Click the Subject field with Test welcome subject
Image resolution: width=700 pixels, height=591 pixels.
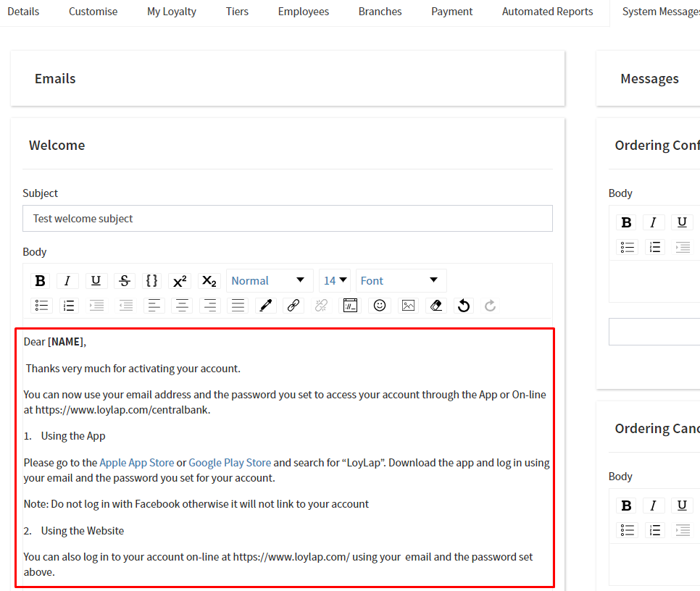click(288, 219)
